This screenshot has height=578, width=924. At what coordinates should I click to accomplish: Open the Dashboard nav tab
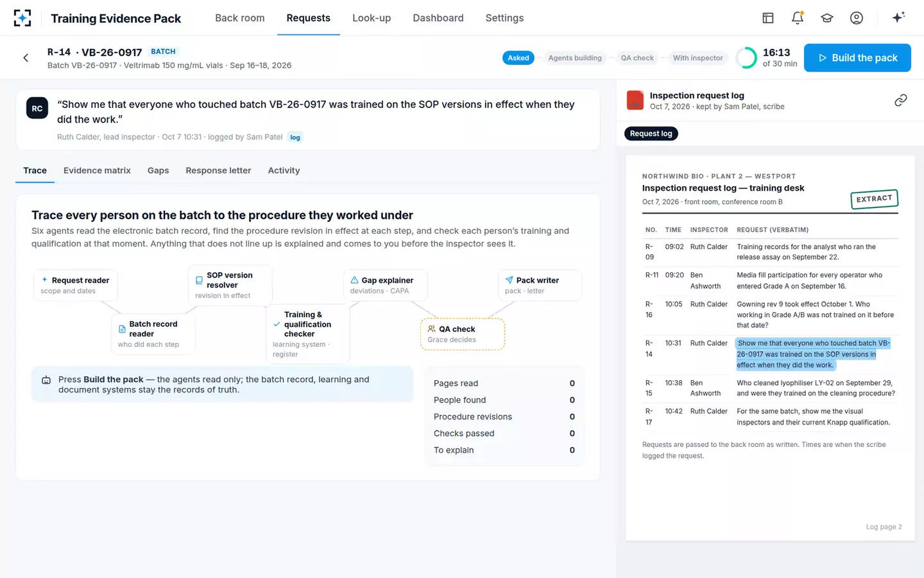pyautogui.click(x=438, y=18)
